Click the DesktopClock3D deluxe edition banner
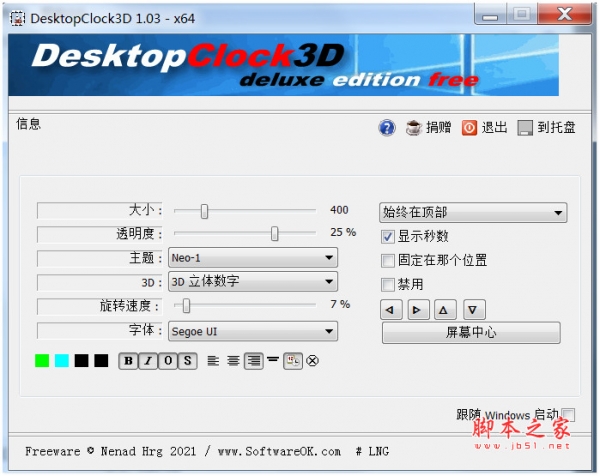Viewport: 600px width, 476px height. [x=283, y=65]
